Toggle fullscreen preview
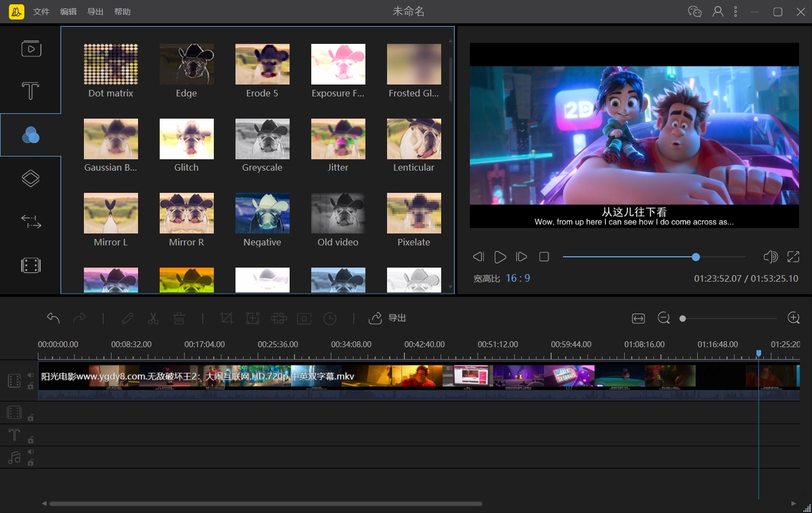The image size is (812, 513). point(793,257)
